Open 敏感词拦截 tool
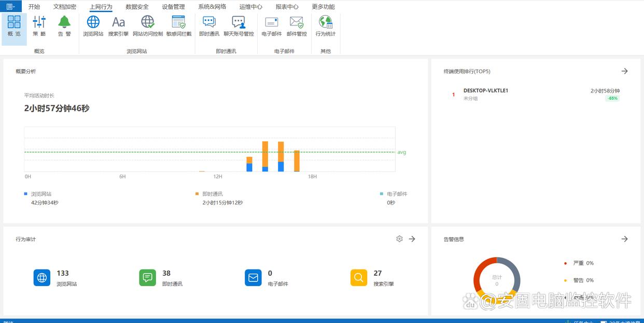This screenshot has height=323, width=644. (179, 25)
